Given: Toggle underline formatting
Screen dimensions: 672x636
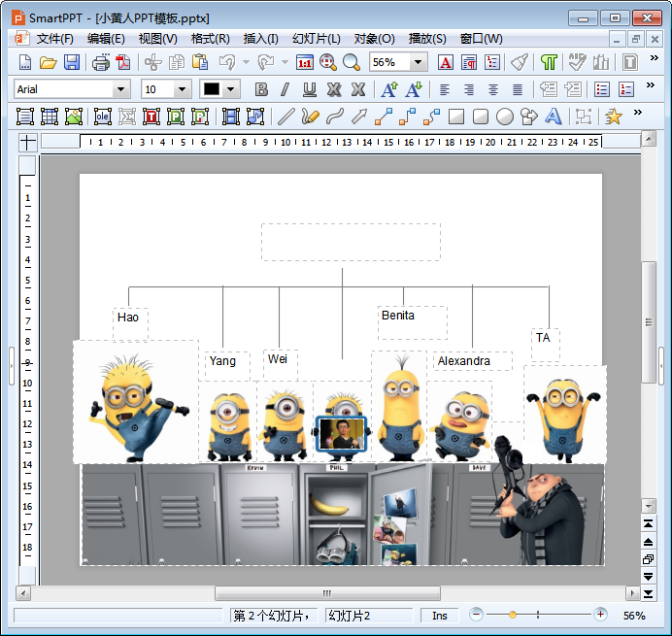Looking at the screenshot, I should coord(310,89).
